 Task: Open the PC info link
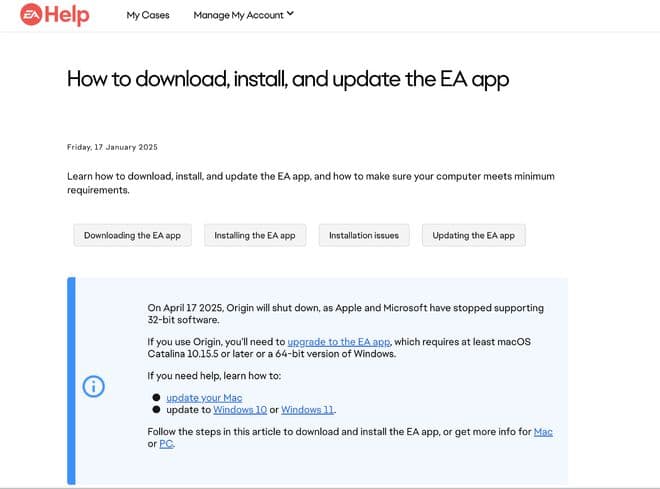166,443
